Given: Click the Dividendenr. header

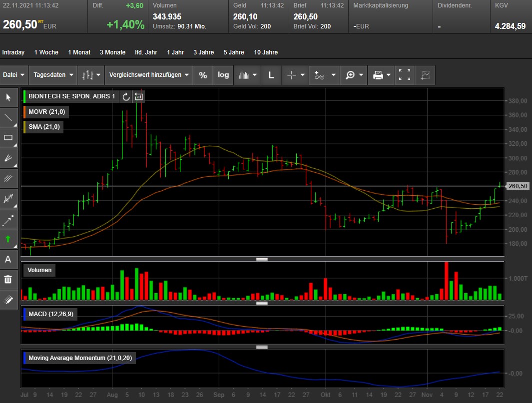Looking at the screenshot, I should 455,5.
